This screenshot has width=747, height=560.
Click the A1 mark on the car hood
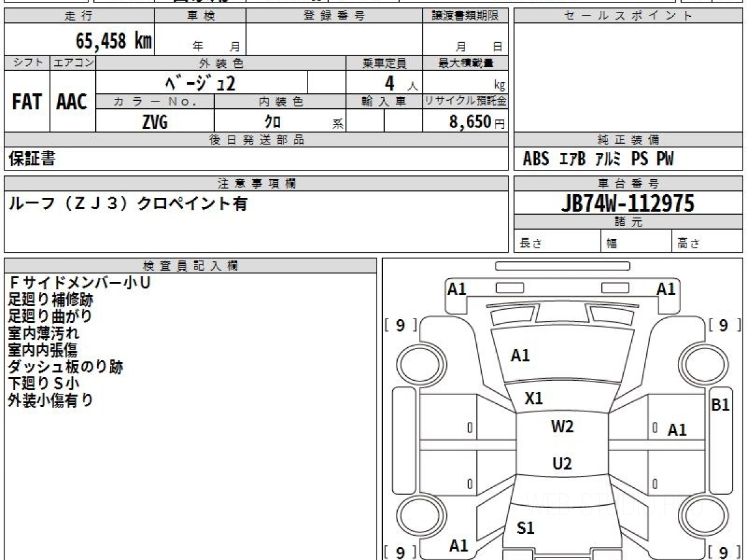(x=520, y=355)
